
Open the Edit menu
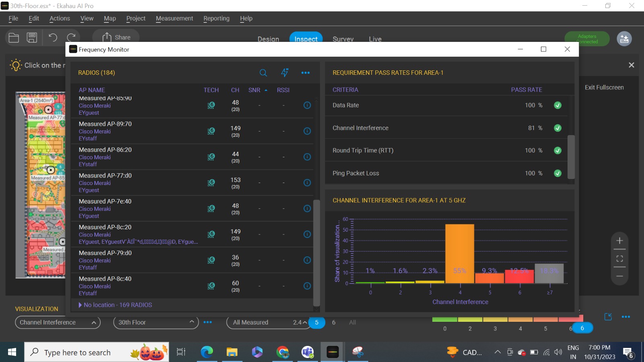coord(34,19)
